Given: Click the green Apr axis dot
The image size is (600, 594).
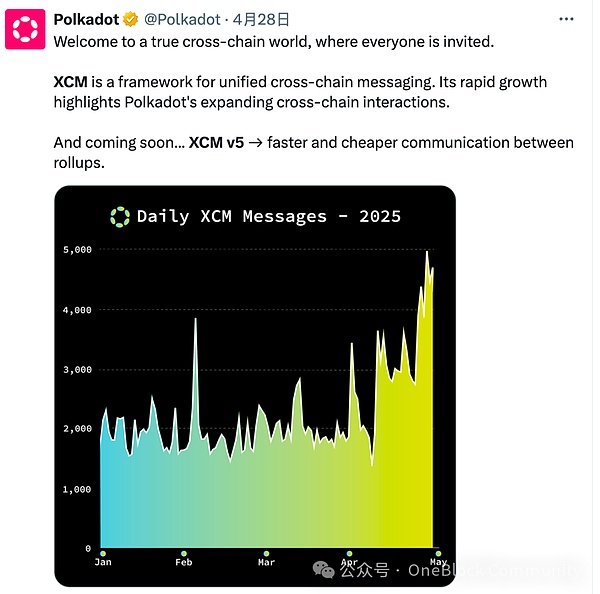Looking at the screenshot, I should [x=349, y=553].
